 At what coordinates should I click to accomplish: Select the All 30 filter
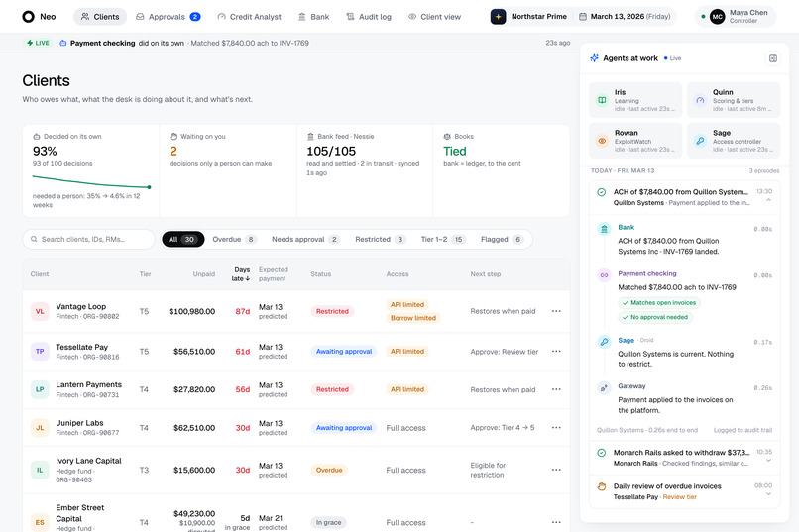183,240
